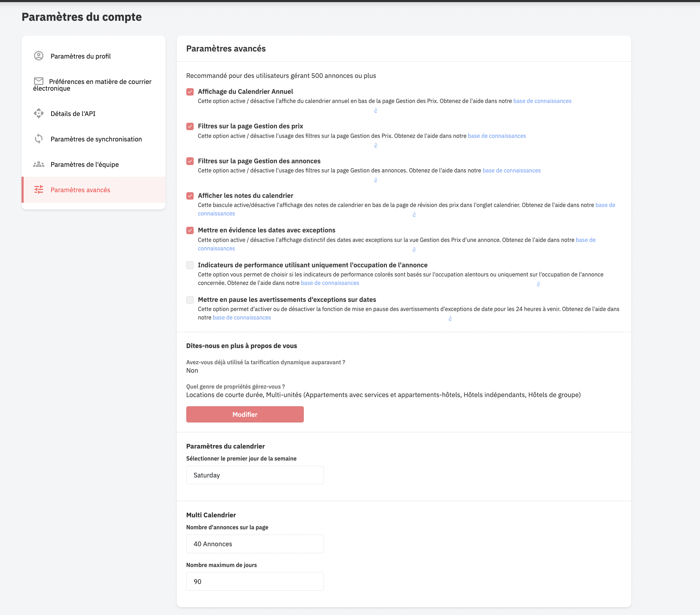This screenshot has height=615, width=700.
Task: Click the Paramètres du calendrier heading
Action: (225, 446)
